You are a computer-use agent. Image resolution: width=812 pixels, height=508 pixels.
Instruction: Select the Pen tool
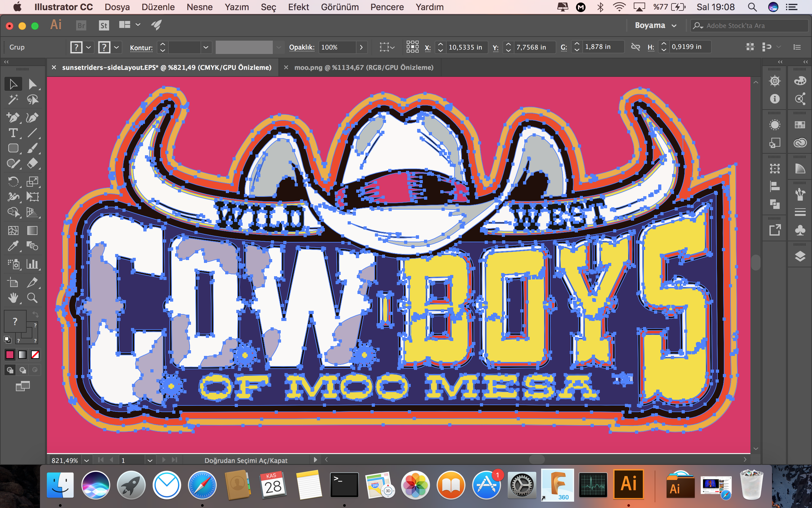pos(13,117)
